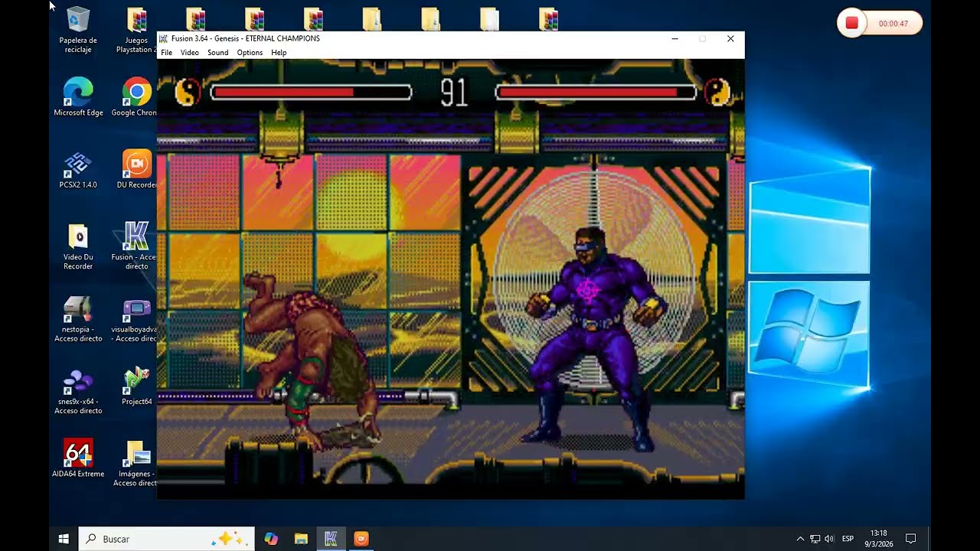The width and height of the screenshot is (980, 551).
Task: Minimize the Fusion emulator window
Action: (675, 39)
